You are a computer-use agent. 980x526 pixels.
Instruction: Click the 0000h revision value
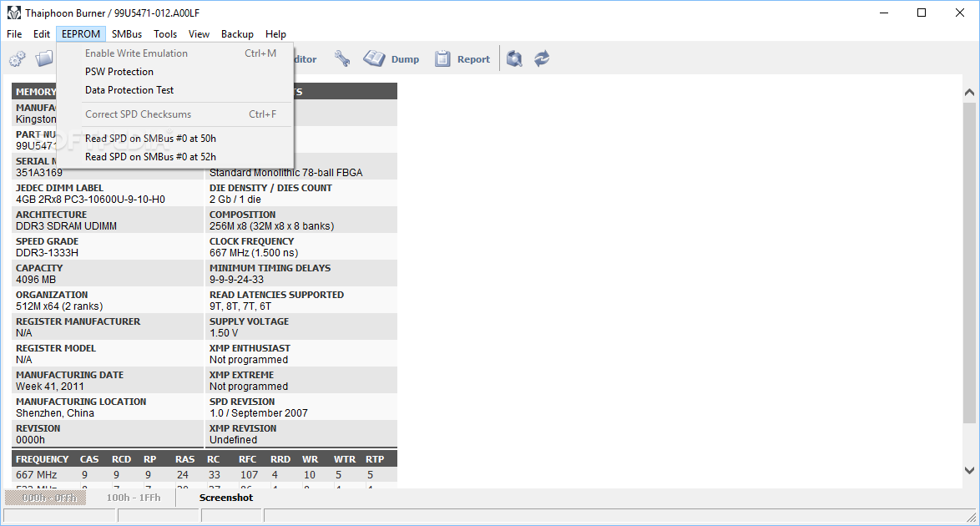pos(31,440)
